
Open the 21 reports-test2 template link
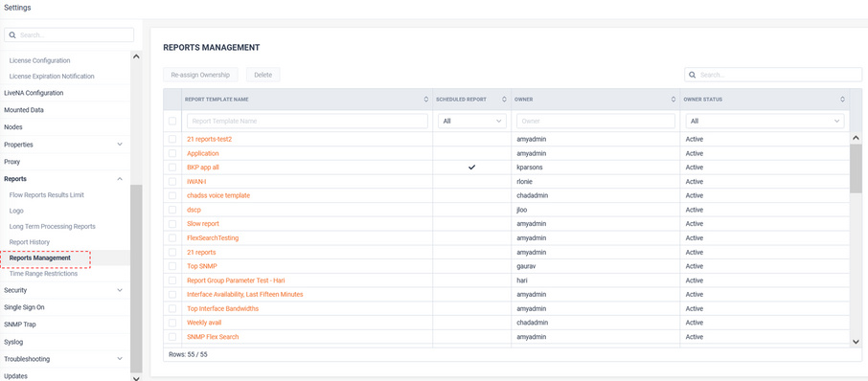[x=209, y=139]
